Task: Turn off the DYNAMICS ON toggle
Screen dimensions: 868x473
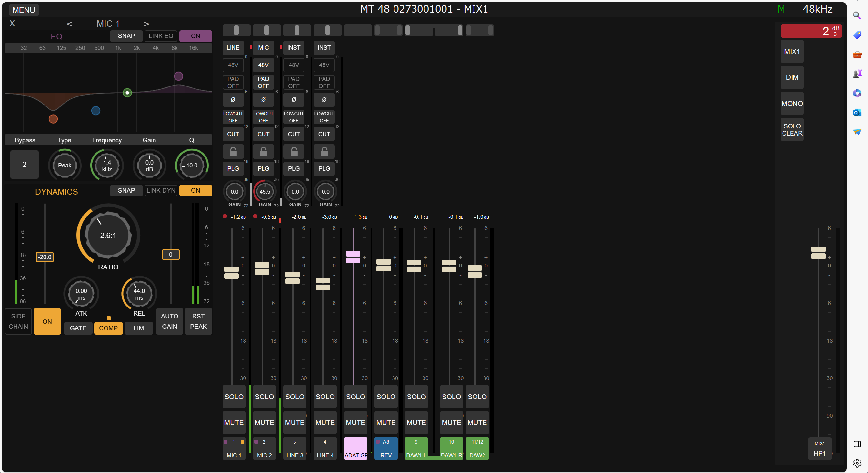Action: point(195,190)
